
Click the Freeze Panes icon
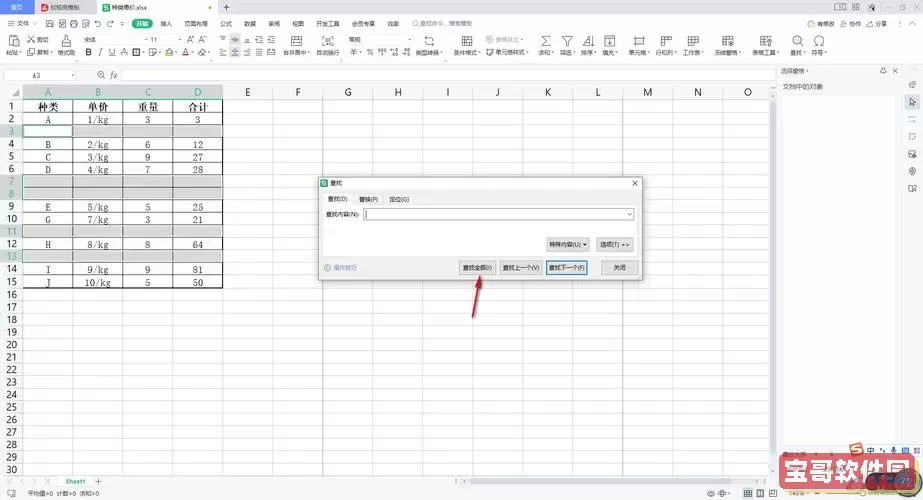coord(728,41)
